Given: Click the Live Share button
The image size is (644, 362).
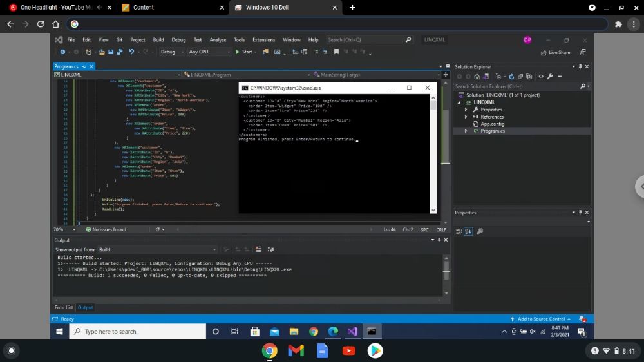Looking at the screenshot, I should [x=556, y=52].
